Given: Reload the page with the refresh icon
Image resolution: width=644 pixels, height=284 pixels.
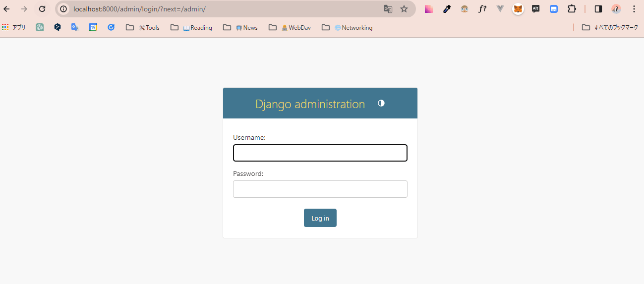Looking at the screenshot, I should [x=42, y=9].
